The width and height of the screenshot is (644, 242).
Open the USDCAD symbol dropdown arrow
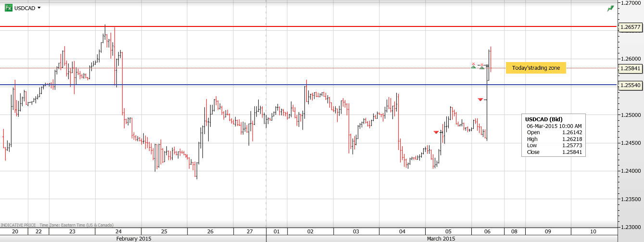click(39, 8)
